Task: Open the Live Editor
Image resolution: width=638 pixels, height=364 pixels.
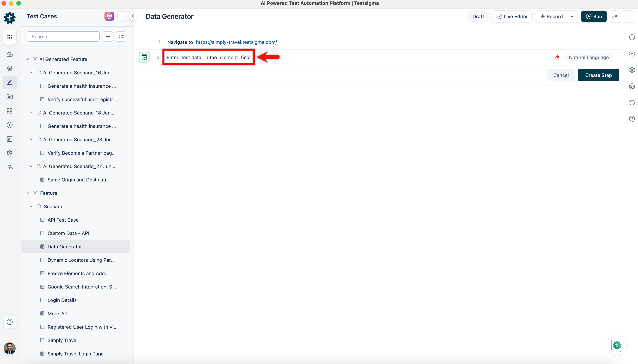Action: [512, 17]
